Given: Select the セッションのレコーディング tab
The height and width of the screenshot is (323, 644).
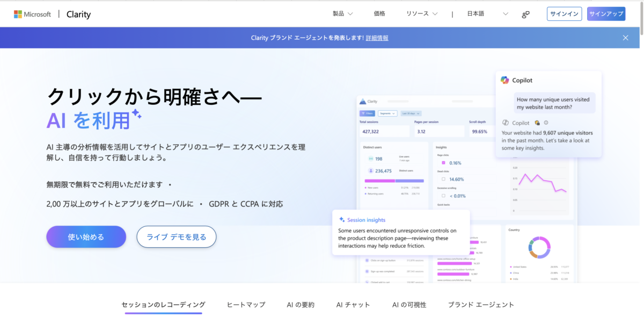Looking at the screenshot, I should coord(163,305).
